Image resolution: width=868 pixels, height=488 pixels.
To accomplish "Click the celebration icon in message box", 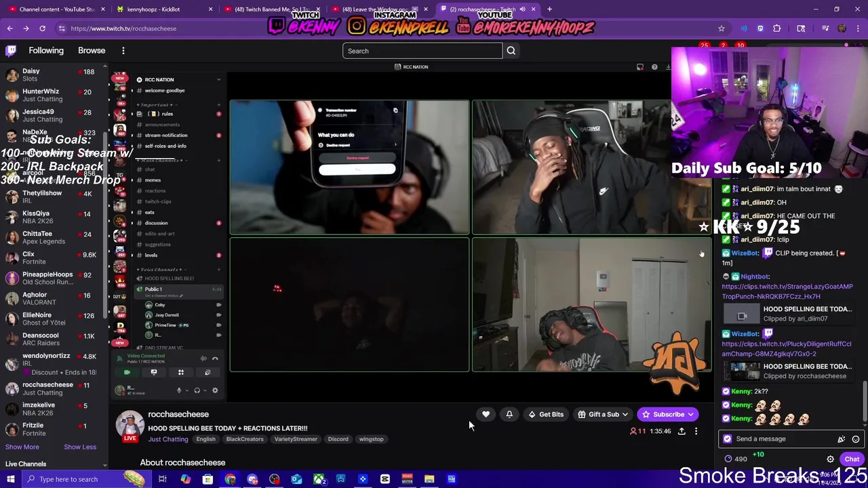I will [x=842, y=439].
